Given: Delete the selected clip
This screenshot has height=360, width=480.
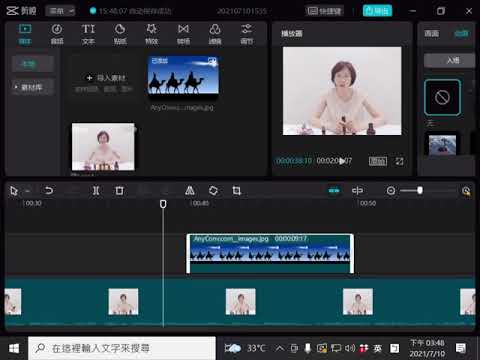Looking at the screenshot, I should coord(119,191).
